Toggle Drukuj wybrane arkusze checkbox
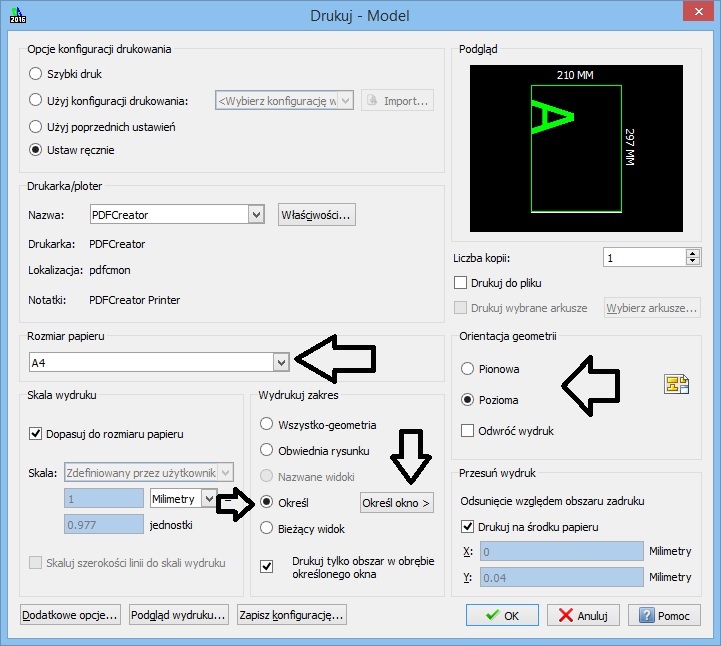The image size is (721, 646). tap(460, 308)
